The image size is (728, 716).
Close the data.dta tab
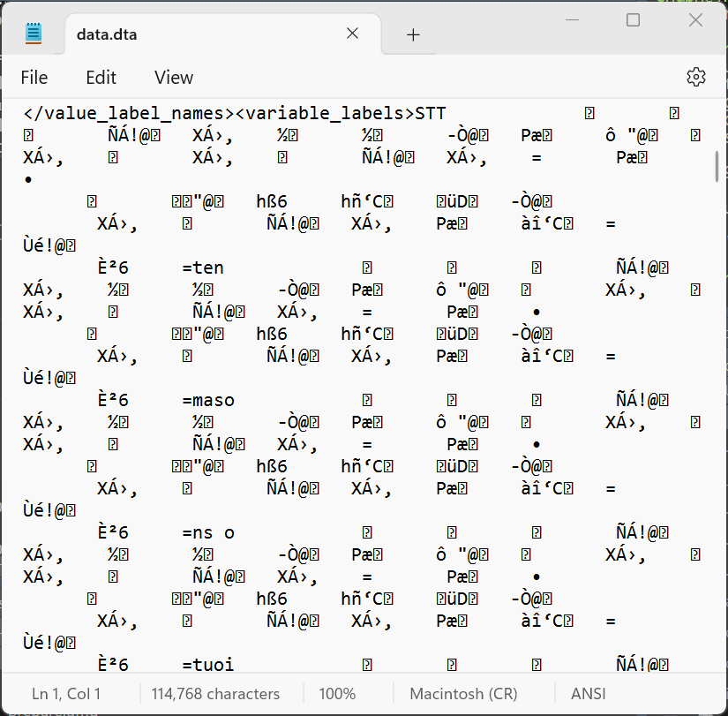click(x=352, y=34)
